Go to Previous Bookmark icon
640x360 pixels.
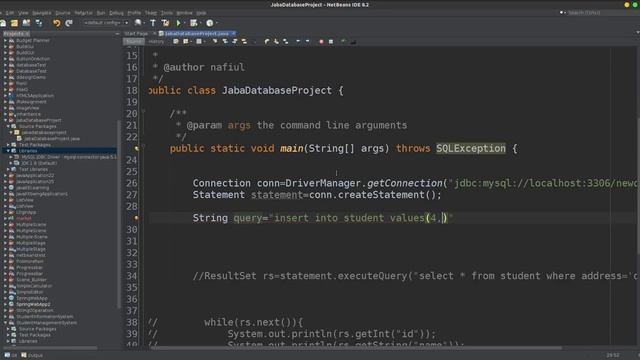(x=267, y=41)
